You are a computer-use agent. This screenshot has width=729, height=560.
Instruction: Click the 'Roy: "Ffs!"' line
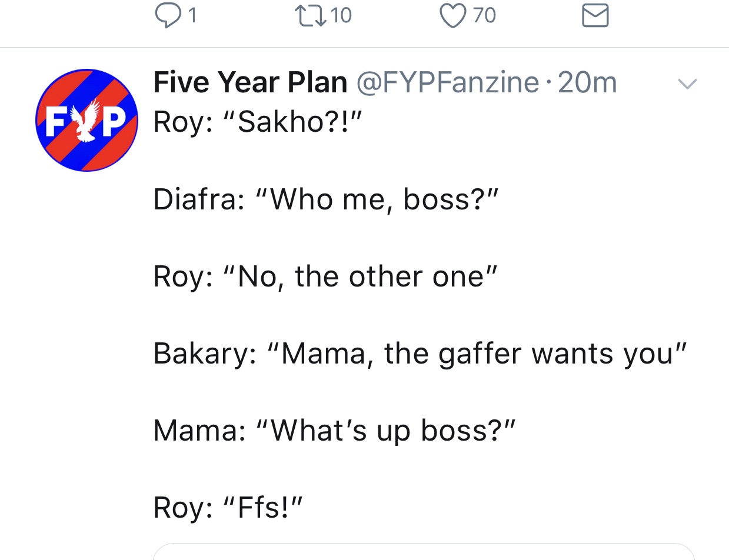tap(228, 508)
